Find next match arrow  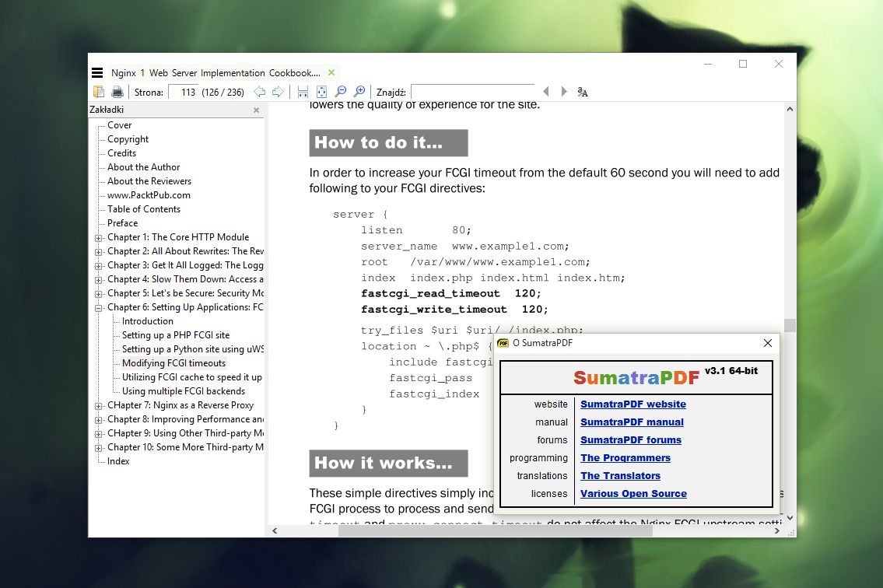tap(564, 92)
